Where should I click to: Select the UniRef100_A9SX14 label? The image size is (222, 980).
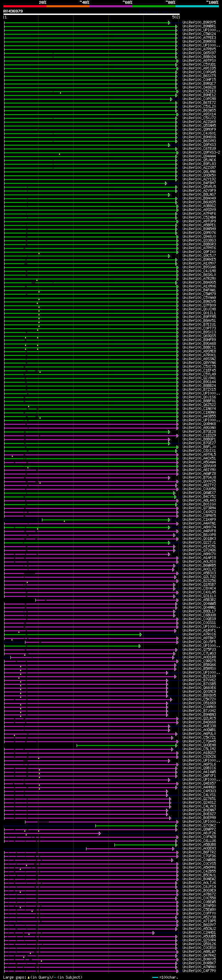coord(199,114)
